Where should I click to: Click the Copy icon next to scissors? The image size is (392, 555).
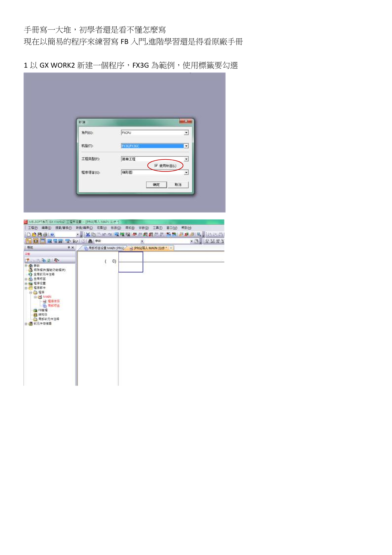click(x=93, y=235)
